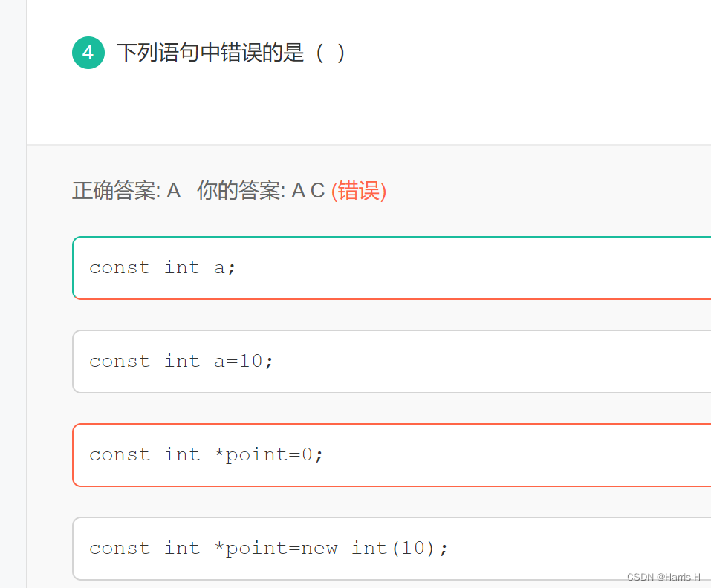
Task: Click the red (错误) result label
Action: coord(359,191)
